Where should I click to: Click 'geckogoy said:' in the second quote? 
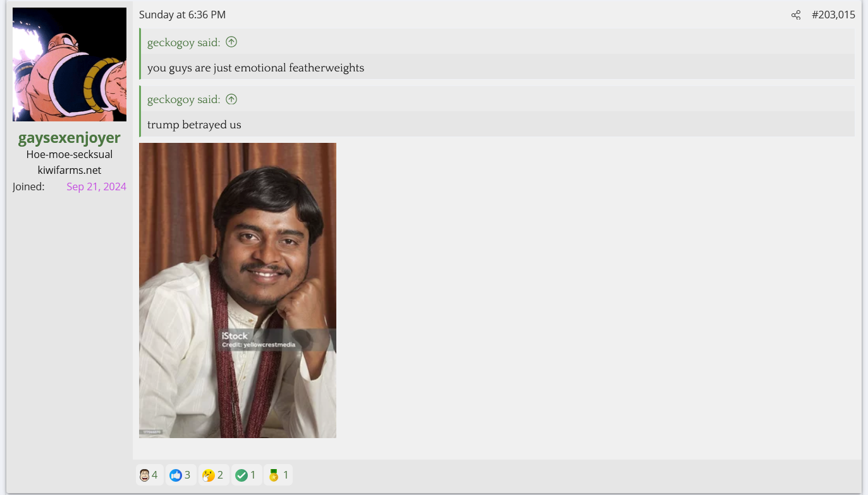tap(183, 99)
